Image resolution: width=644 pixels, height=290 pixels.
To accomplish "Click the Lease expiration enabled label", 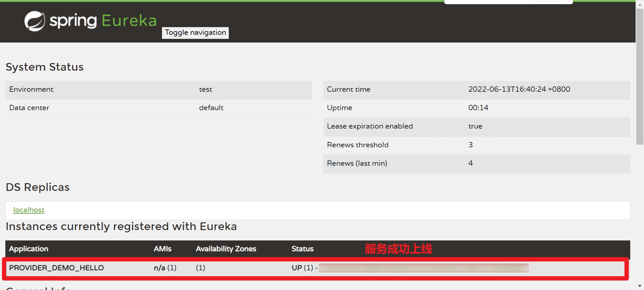I will 370,126.
